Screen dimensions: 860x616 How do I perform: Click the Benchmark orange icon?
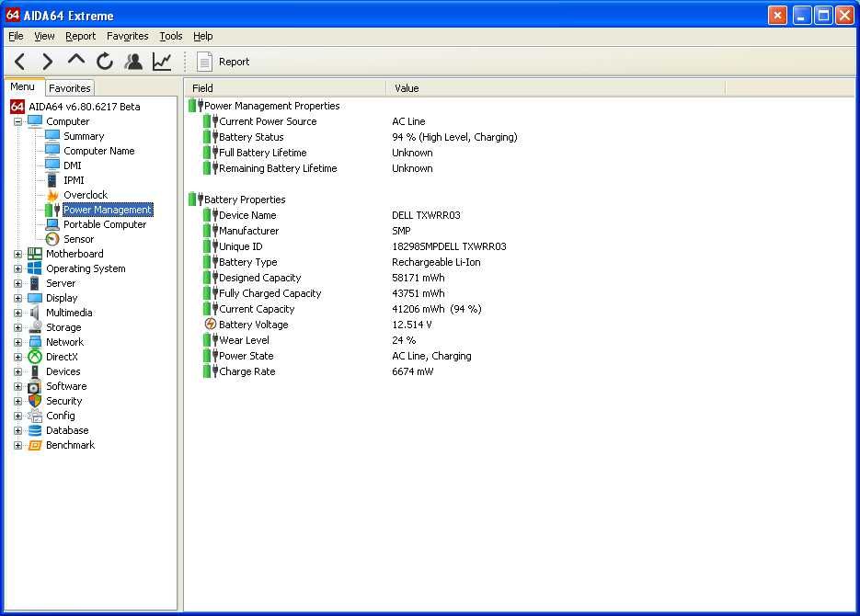[x=35, y=445]
